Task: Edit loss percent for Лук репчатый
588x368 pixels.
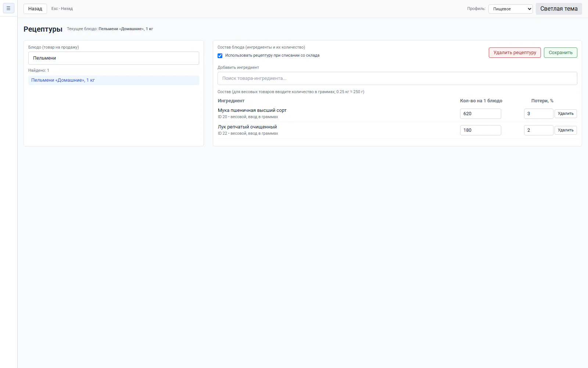Action: coord(538,130)
